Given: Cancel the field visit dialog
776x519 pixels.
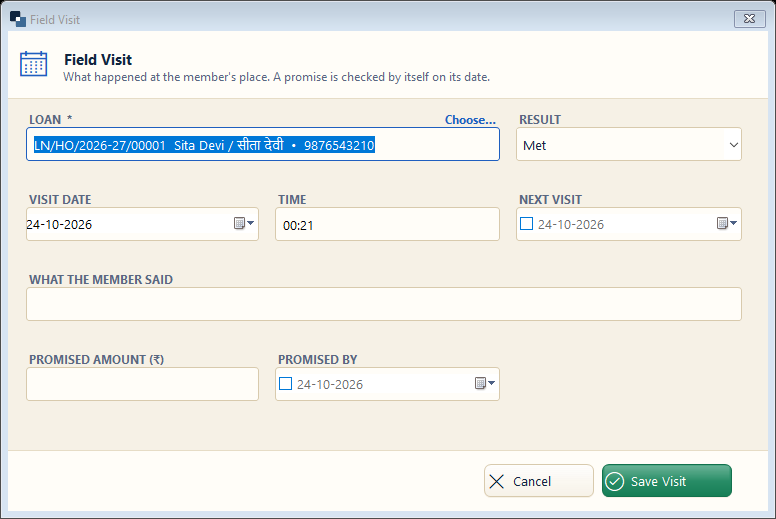Looking at the screenshot, I should pyautogui.click(x=538, y=480).
